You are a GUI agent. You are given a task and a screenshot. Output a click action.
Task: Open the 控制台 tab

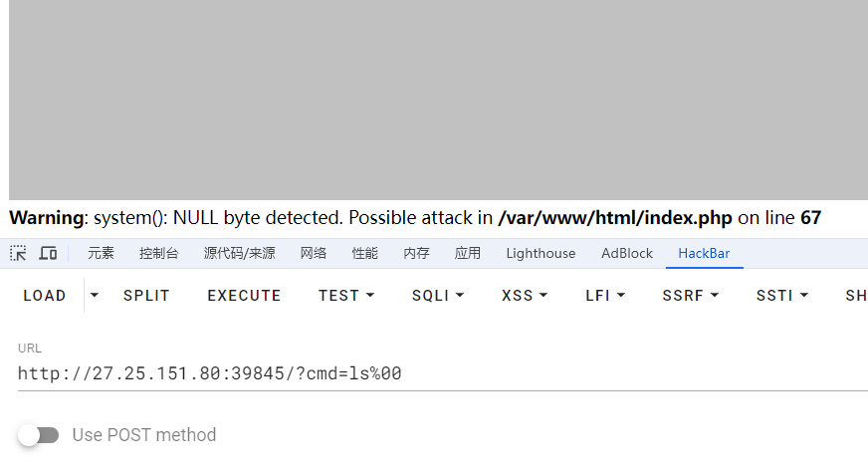[159, 254]
